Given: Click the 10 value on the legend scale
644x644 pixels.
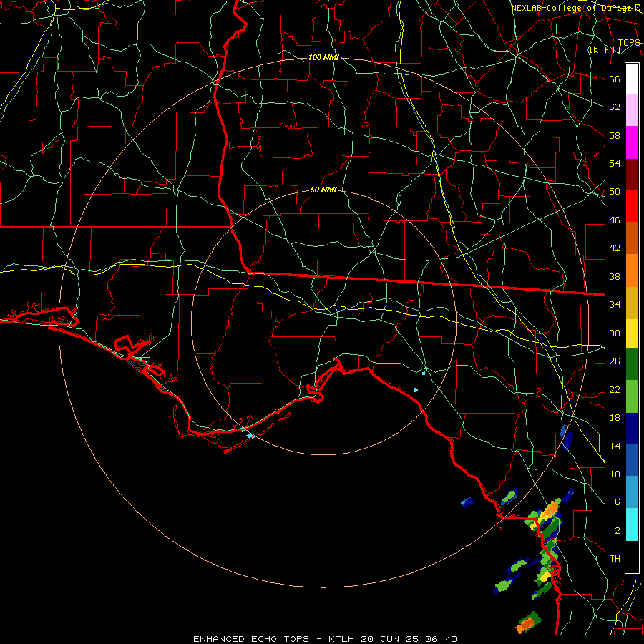Looking at the screenshot, I should click(615, 474).
